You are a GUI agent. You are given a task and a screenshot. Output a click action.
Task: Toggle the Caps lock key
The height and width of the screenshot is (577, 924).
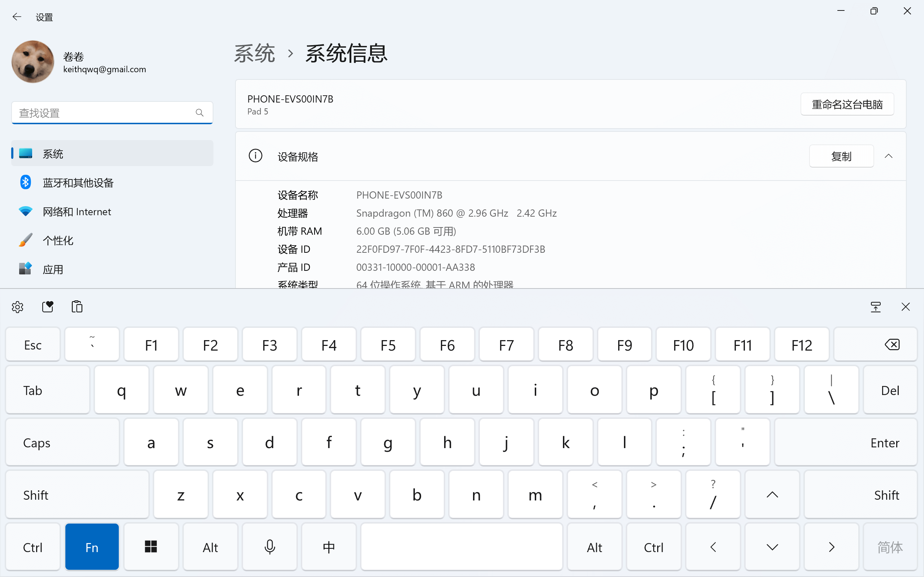[x=62, y=443]
